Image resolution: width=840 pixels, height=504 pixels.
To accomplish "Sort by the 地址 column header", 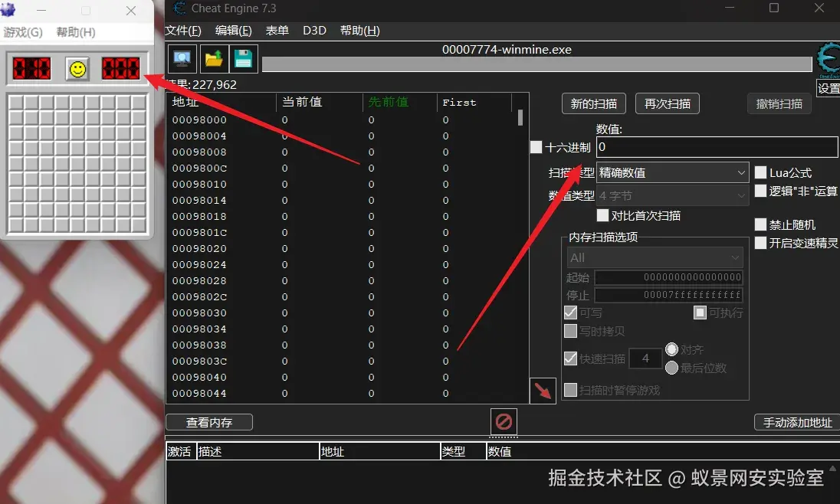I will (x=221, y=102).
